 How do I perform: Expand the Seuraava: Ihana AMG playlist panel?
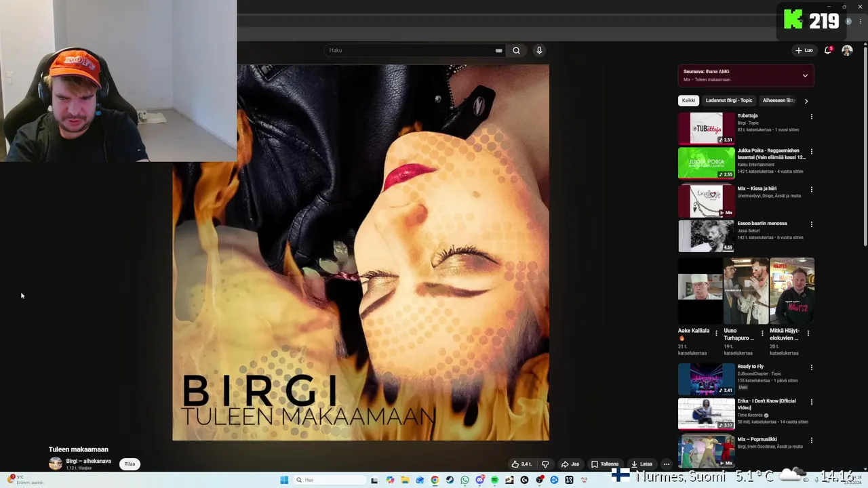tap(805, 75)
